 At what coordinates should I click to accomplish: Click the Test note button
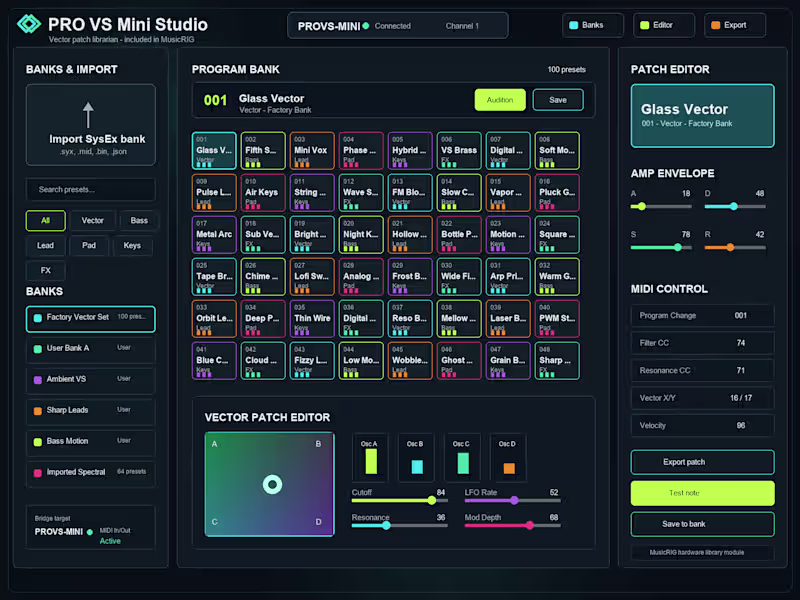click(x=702, y=493)
